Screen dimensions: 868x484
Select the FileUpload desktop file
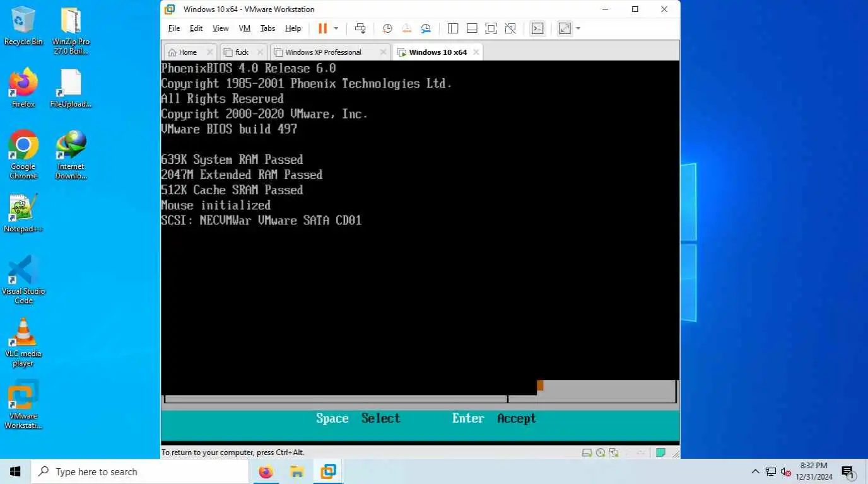[71, 88]
